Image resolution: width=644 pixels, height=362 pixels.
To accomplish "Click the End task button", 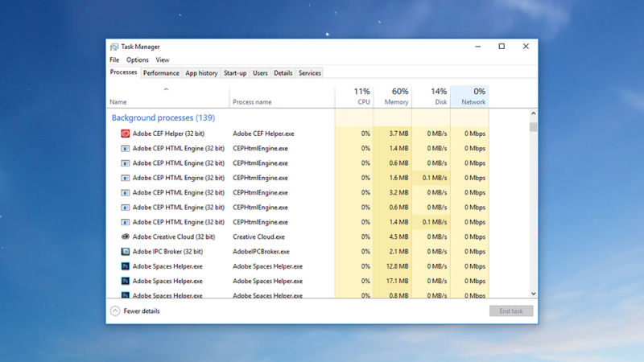I will pyautogui.click(x=511, y=311).
